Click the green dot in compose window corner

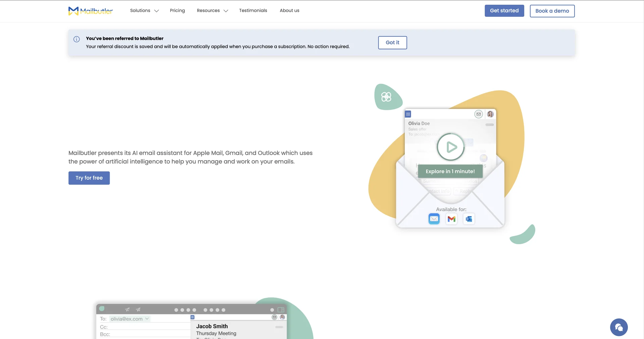tap(102, 308)
